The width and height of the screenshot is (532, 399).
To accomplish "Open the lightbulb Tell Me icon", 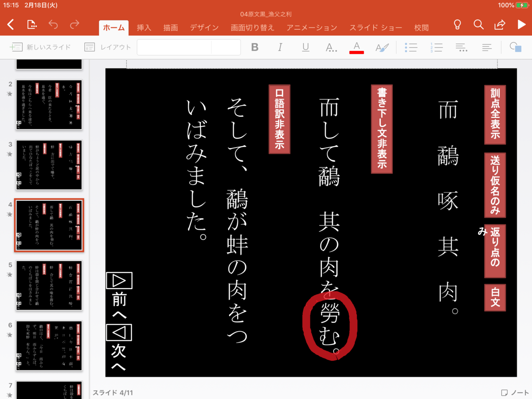I will coord(457,24).
